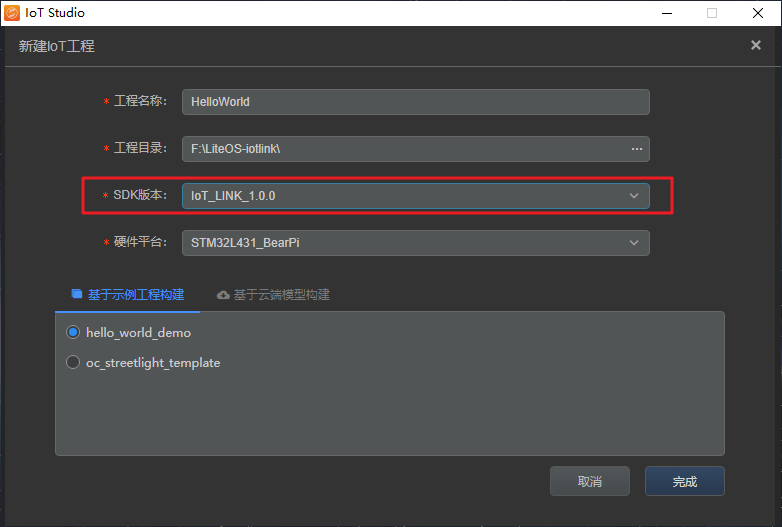Click the example project tab icon
This screenshot has height=527, width=782.
point(77,294)
